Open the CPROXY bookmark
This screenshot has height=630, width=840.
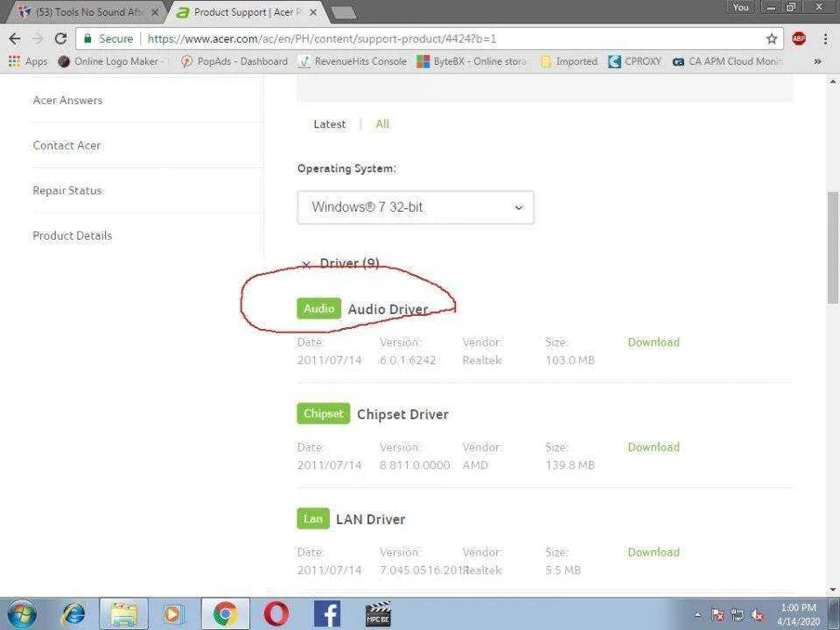click(635, 61)
